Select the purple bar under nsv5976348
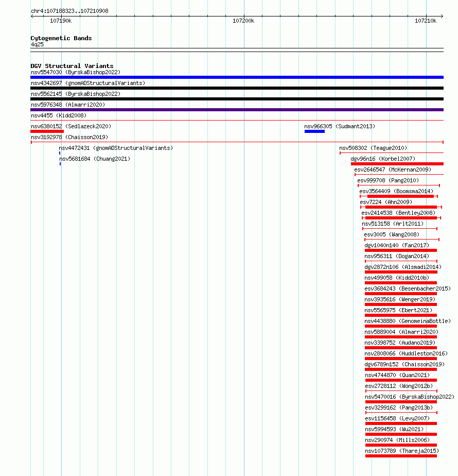 point(237,110)
